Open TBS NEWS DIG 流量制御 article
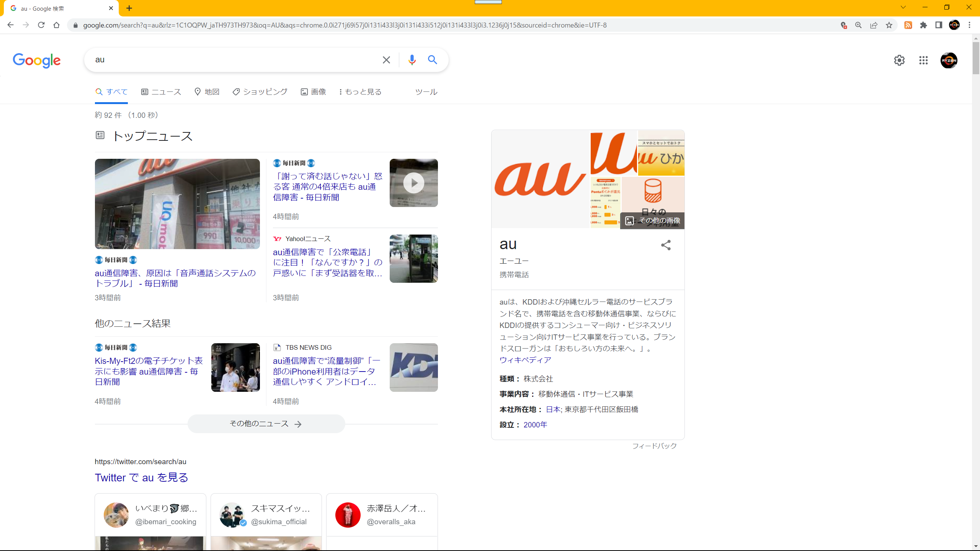Image resolution: width=980 pixels, height=551 pixels. tap(327, 371)
